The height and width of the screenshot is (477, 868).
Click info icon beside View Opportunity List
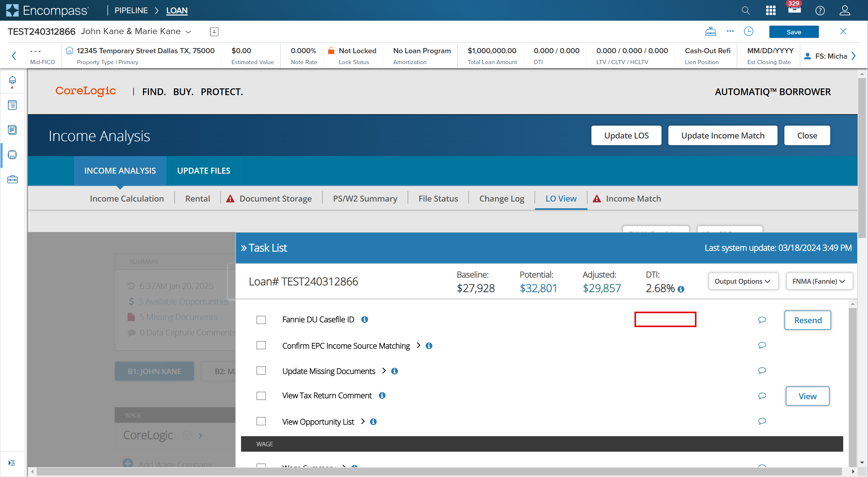tap(373, 421)
